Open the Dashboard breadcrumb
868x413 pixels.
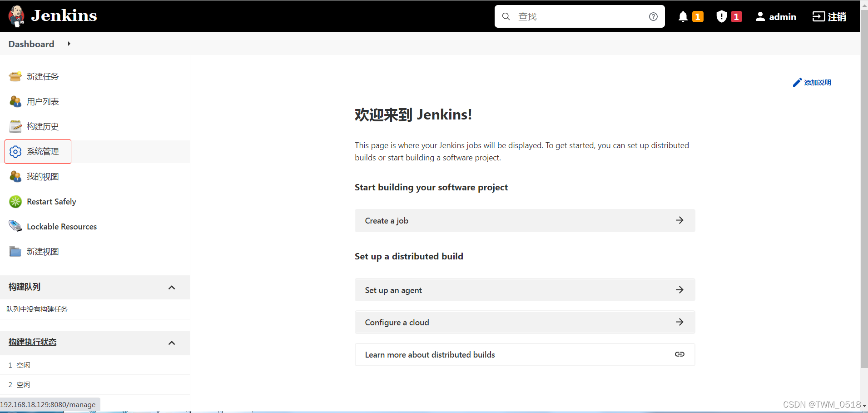(x=31, y=44)
